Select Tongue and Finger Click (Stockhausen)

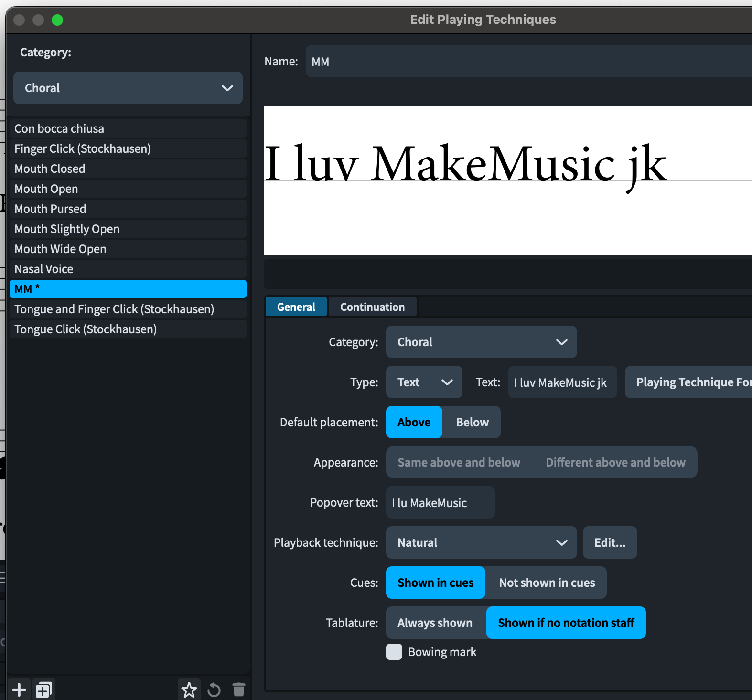coord(128,309)
